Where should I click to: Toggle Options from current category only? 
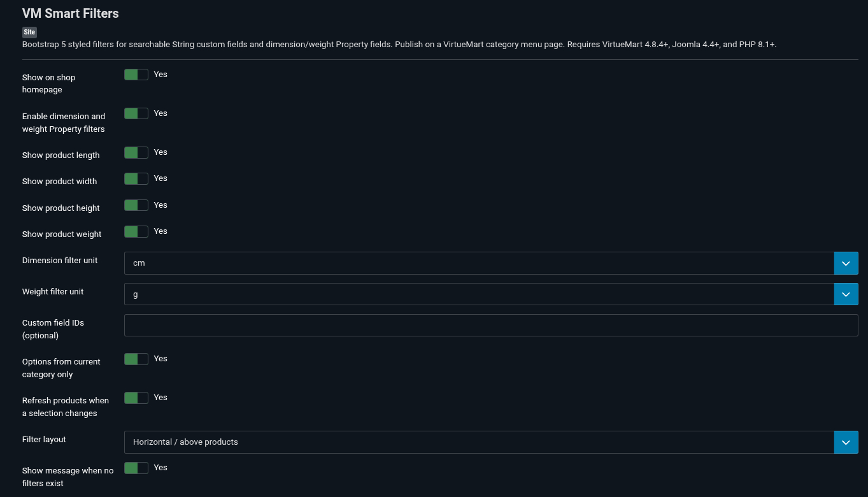tap(136, 359)
